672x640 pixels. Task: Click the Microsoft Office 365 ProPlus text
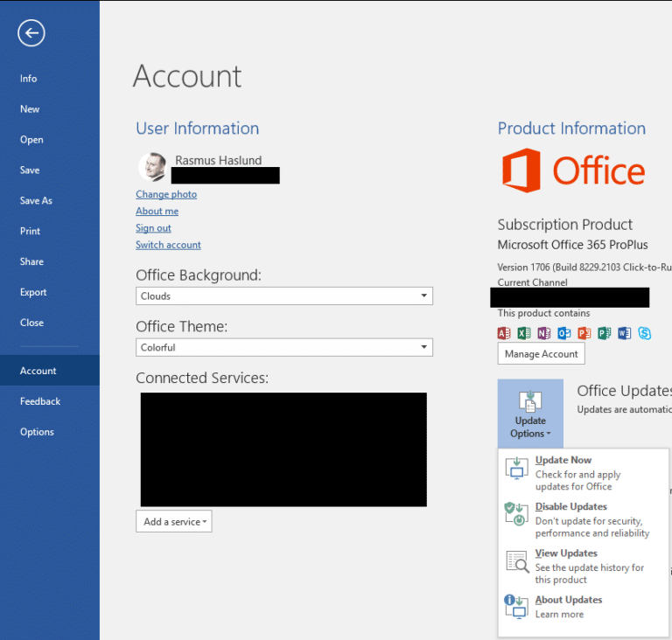pyautogui.click(x=572, y=245)
